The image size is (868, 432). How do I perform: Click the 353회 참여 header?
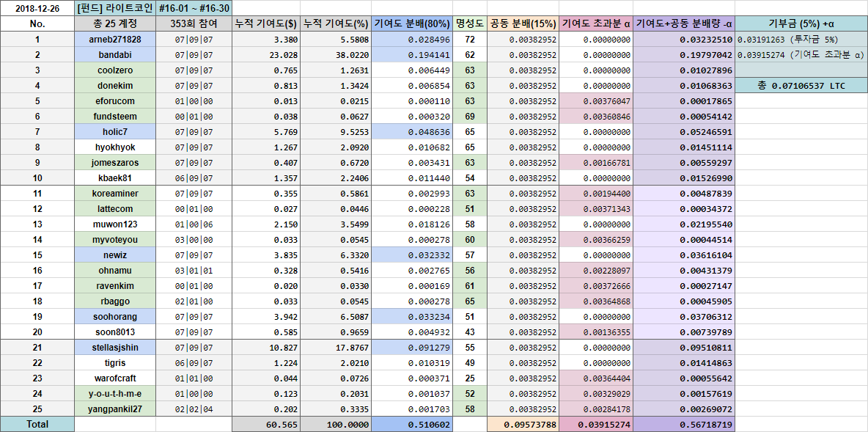click(x=194, y=23)
